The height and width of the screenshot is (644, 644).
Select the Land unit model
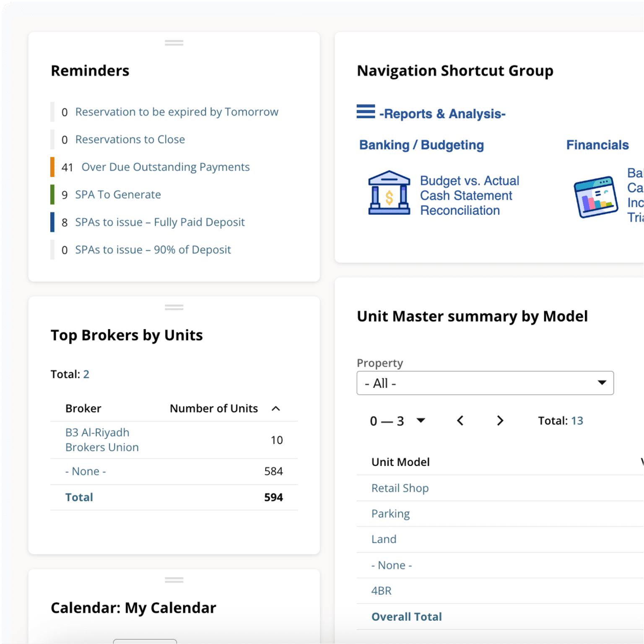click(384, 539)
